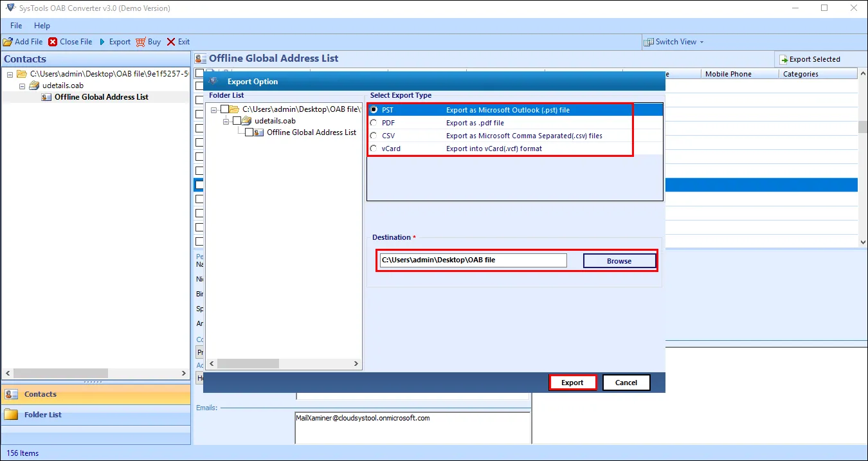Click 'Export into vCard(.vcf) format' description
Screen dimensions: 868x461
[x=494, y=149]
